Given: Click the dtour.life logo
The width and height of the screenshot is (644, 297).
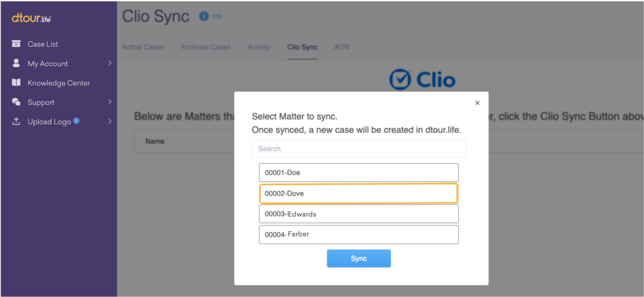Looking at the screenshot, I should pos(31,18).
